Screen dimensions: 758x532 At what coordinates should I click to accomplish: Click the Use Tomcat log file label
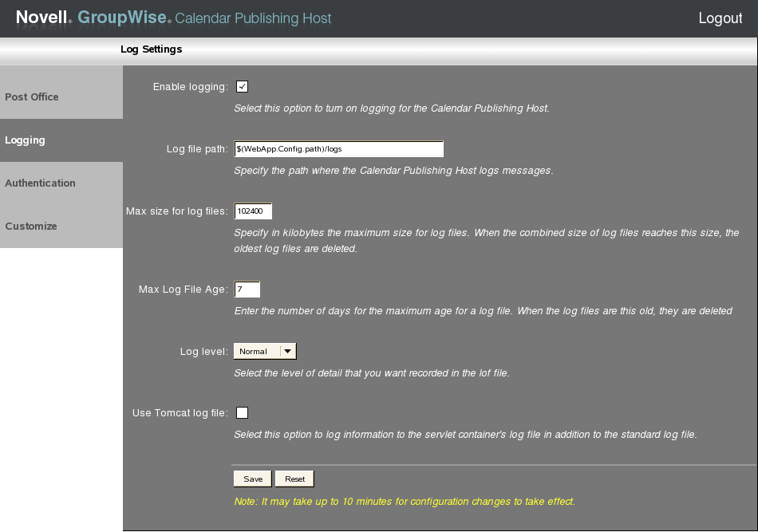[180, 413]
